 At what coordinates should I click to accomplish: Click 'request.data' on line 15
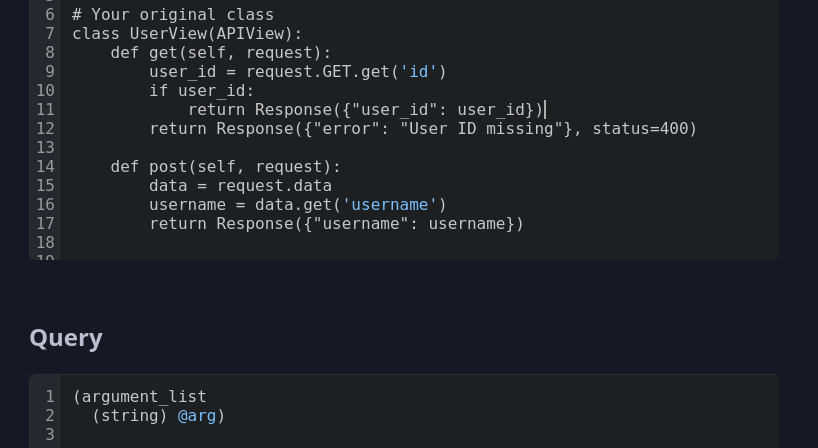click(274, 186)
